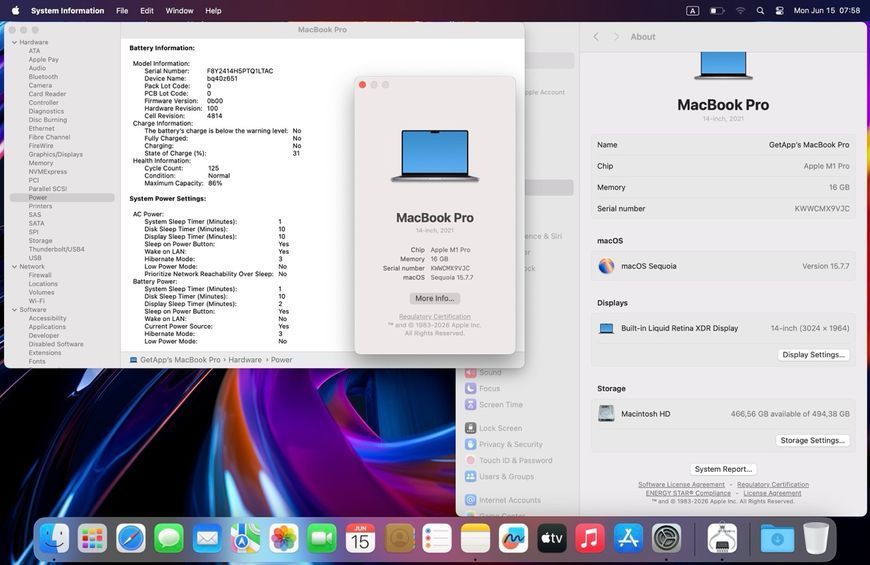Open System Information chip icon in Dock
The image size is (870, 565).
[722, 538]
